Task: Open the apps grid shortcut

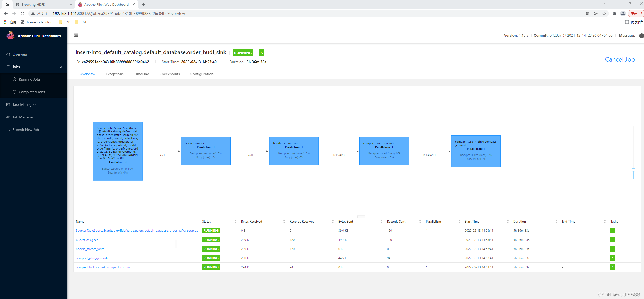Action: tap(10, 22)
